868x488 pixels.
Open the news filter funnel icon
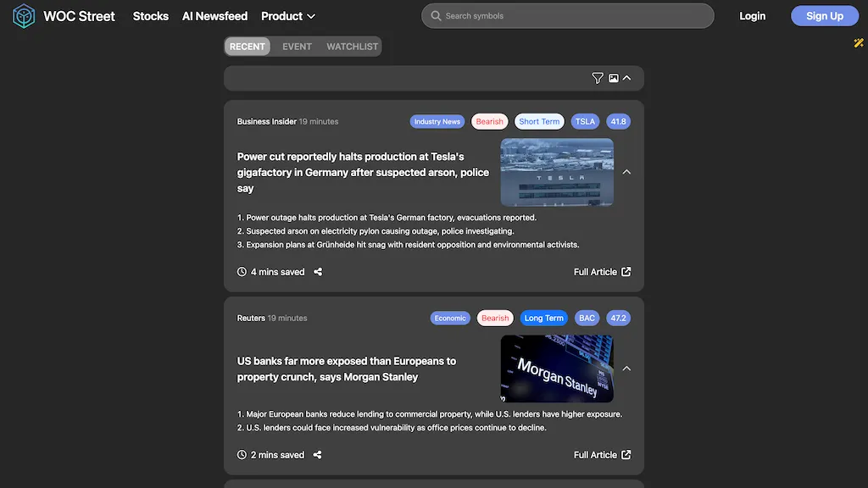click(598, 78)
